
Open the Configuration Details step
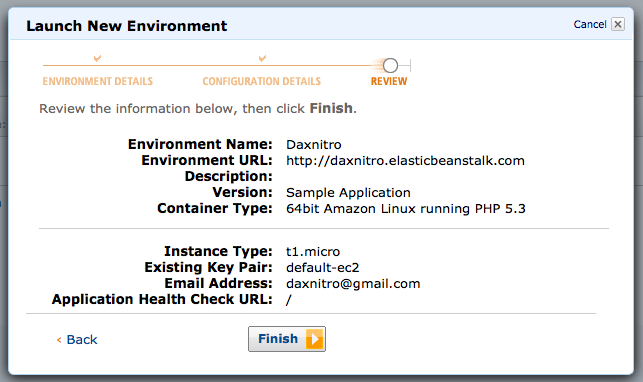click(262, 81)
